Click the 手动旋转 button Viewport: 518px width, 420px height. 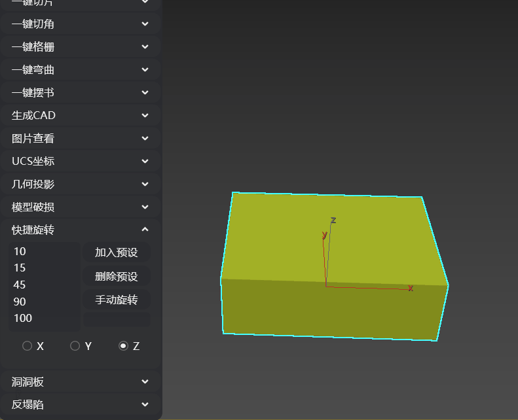point(117,300)
